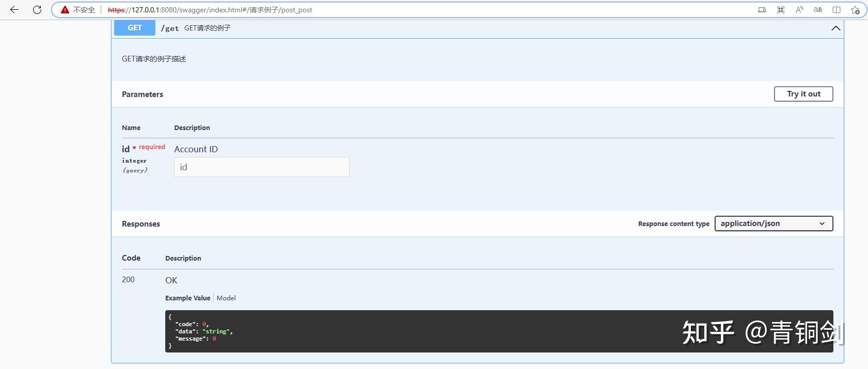868x369 pixels.
Task: Open the immersive reader icon
Action: [837, 10]
